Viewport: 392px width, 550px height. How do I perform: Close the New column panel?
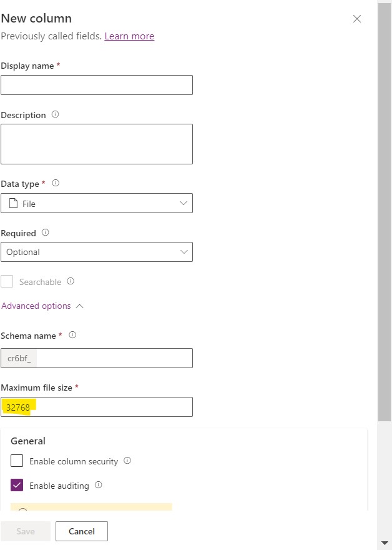point(357,19)
